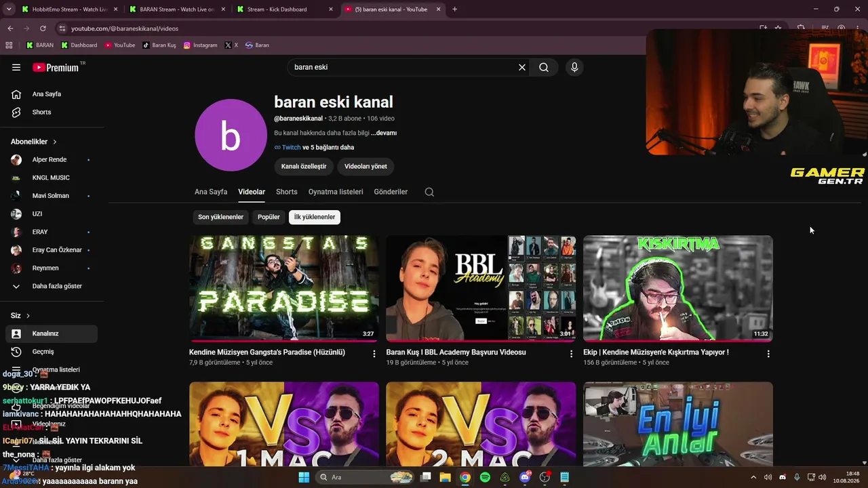Open the Instagram bookmark
Image resolution: width=868 pixels, height=488 pixels.
[x=201, y=45]
